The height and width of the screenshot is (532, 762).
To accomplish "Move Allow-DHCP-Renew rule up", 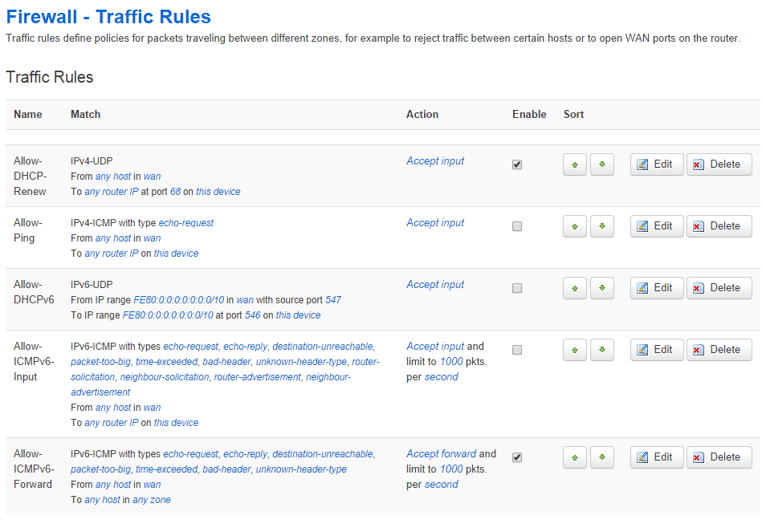I will point(574,164).
